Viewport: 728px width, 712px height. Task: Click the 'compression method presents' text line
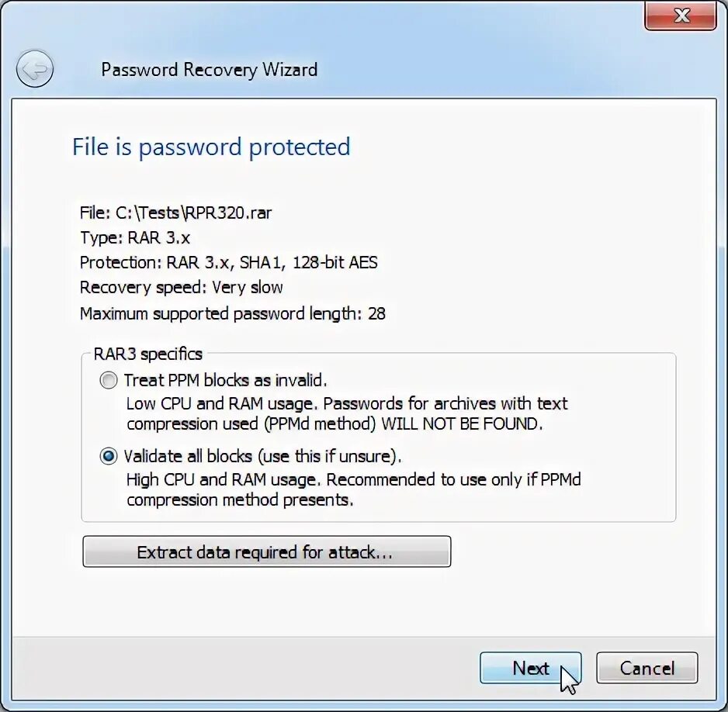[240, 499]
